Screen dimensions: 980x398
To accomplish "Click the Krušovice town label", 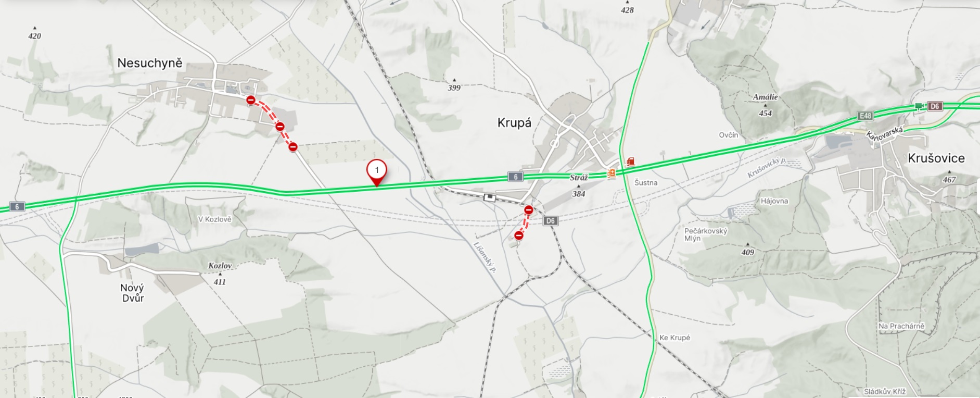I will click(x=936, y=158).
